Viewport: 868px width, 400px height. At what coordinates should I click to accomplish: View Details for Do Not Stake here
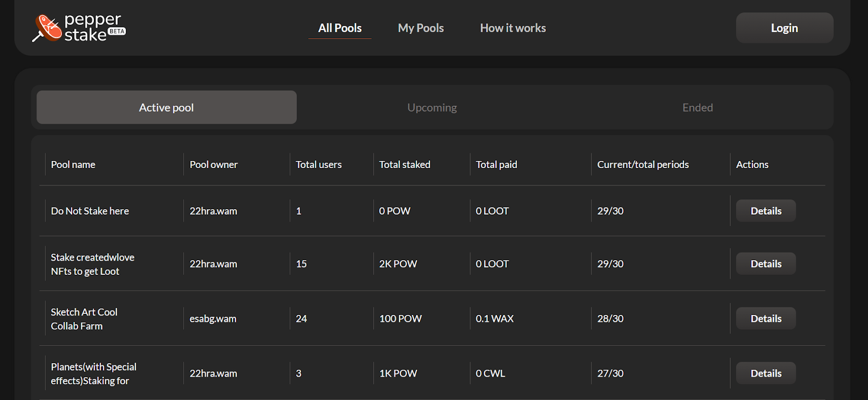click(x=765, y=211)
